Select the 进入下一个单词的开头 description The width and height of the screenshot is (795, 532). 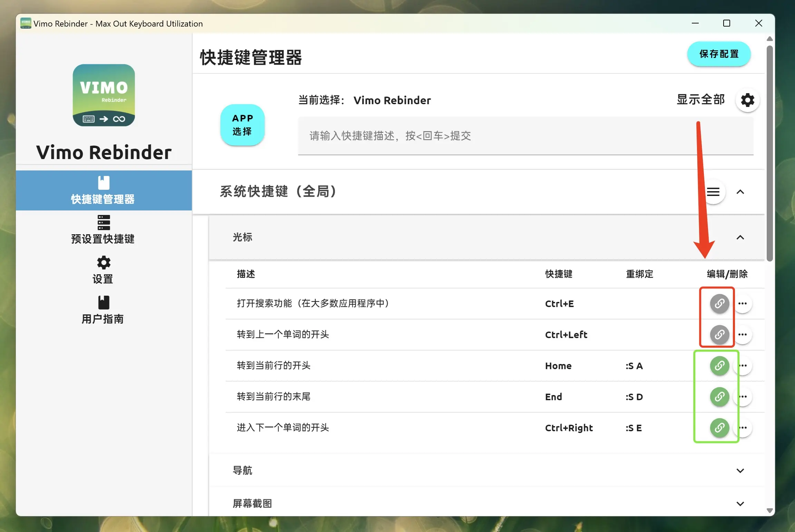point(283,428)
